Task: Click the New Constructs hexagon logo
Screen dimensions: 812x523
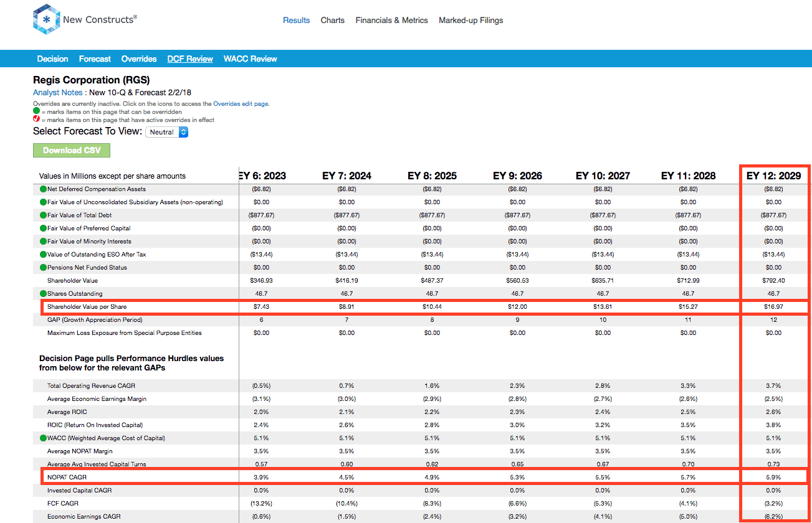Action: 47,19
